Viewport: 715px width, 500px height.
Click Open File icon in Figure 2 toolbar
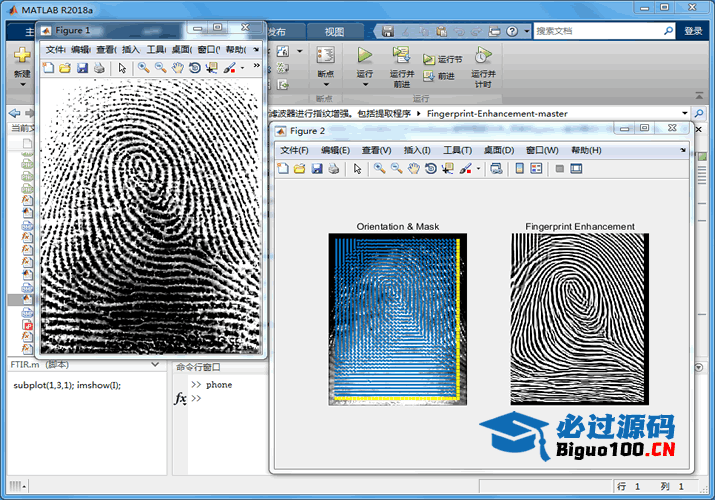click(300, 169)
